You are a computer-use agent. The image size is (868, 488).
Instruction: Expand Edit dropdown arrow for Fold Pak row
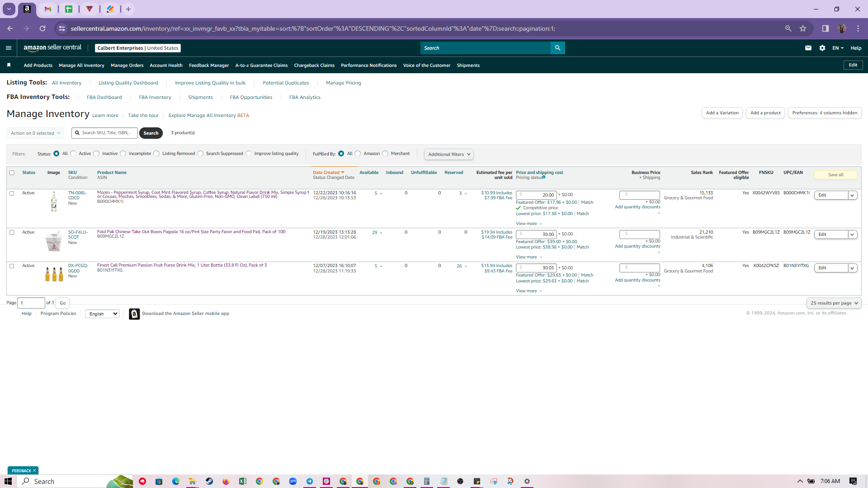[x=853, y=235]
